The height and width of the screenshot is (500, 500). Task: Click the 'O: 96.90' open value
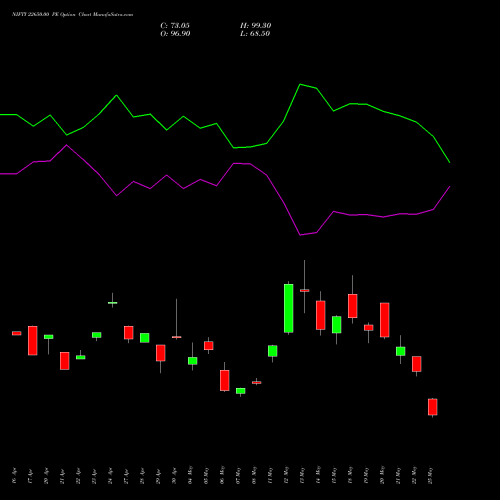(x=175, y=34)
